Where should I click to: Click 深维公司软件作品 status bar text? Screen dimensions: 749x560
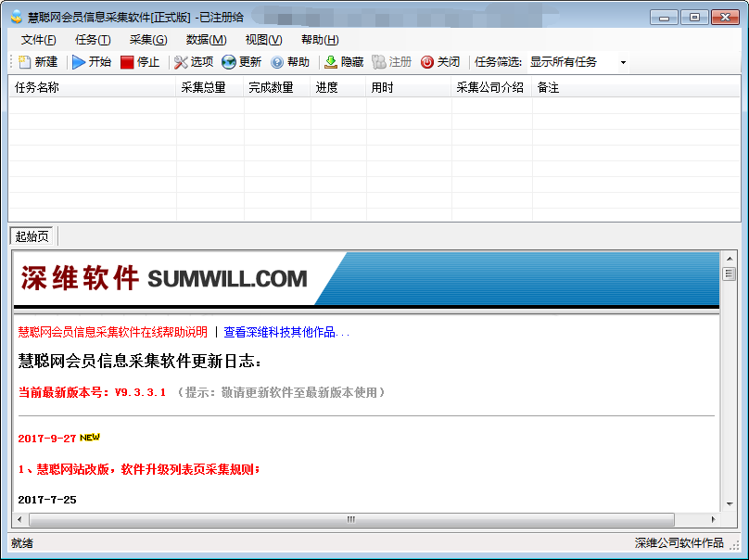coord(679,543)
